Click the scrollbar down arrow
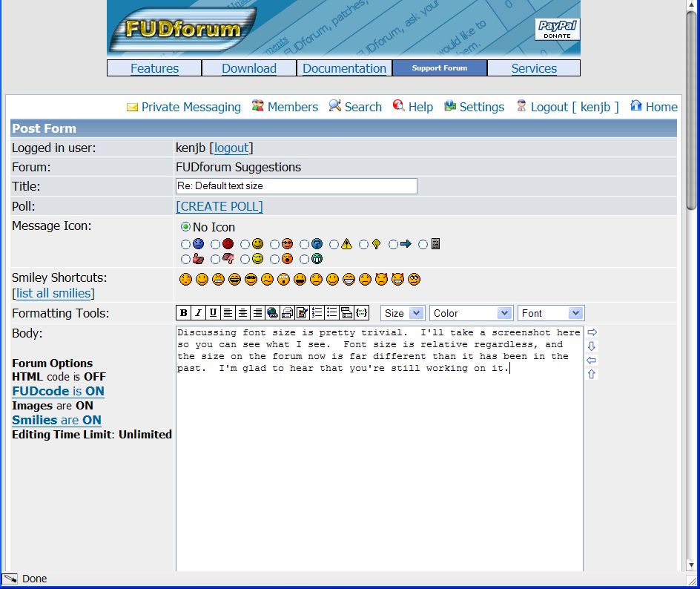 pyautogui.click(x=692, y=565)
